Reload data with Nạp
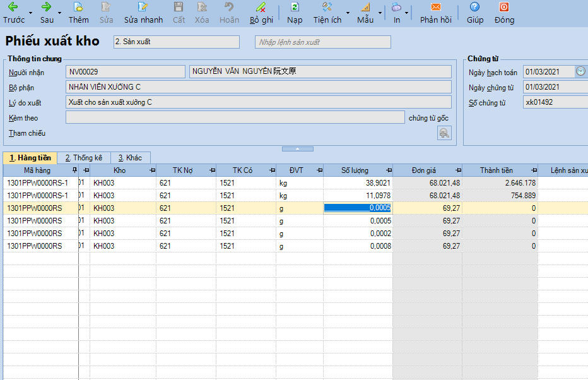588x380 pixels. coord(295,13)
